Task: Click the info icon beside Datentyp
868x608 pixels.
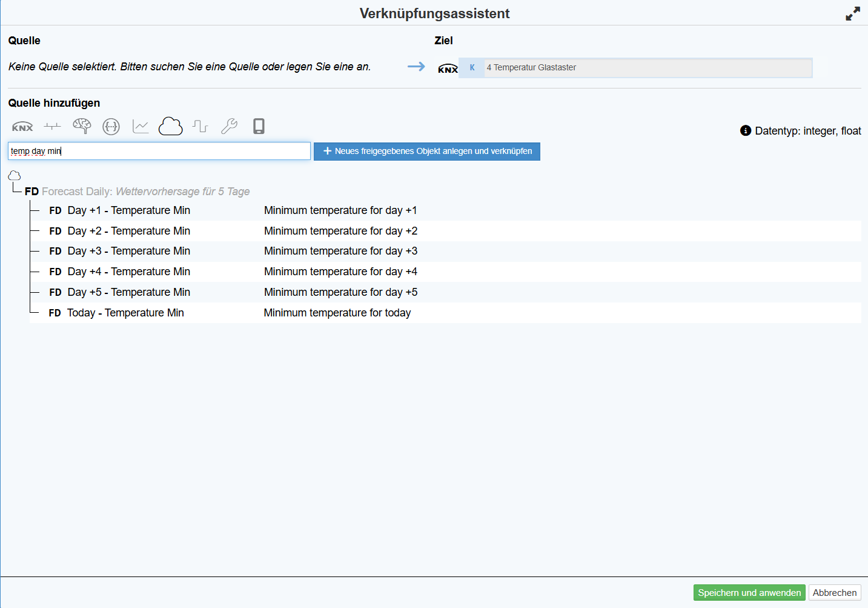Action: pyautogui.click(x=746, y=130)
